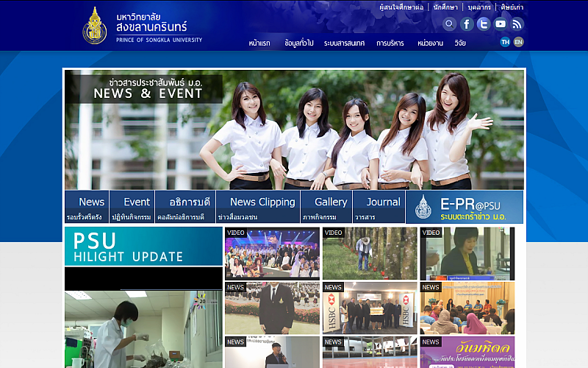Open the วิจัย menu
Screen dimensions: 588x368
pyautogui.click(x=460, y=43)
